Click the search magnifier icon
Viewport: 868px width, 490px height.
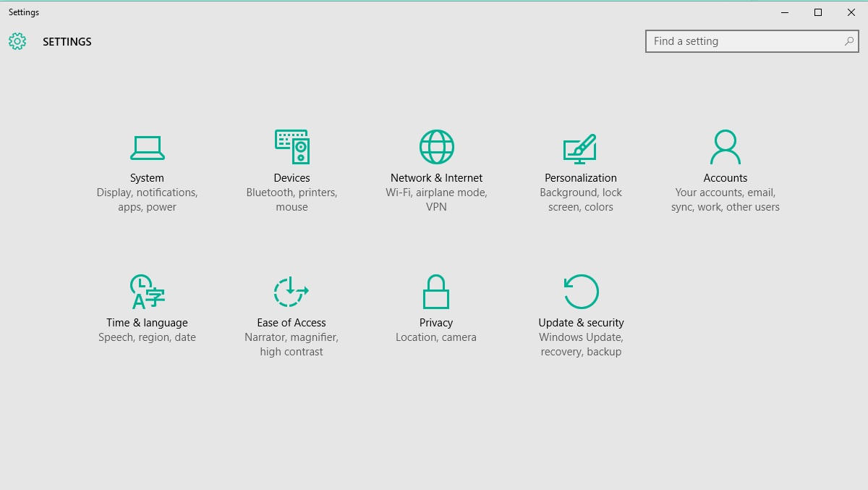(849, 41)
